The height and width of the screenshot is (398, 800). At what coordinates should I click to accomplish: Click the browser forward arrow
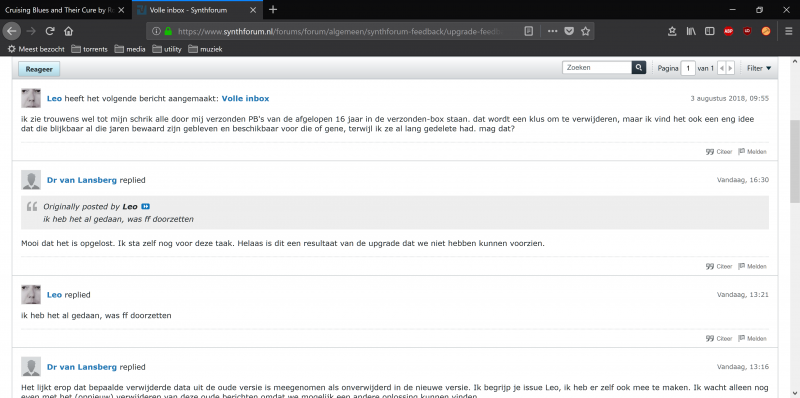pos(31,31)
